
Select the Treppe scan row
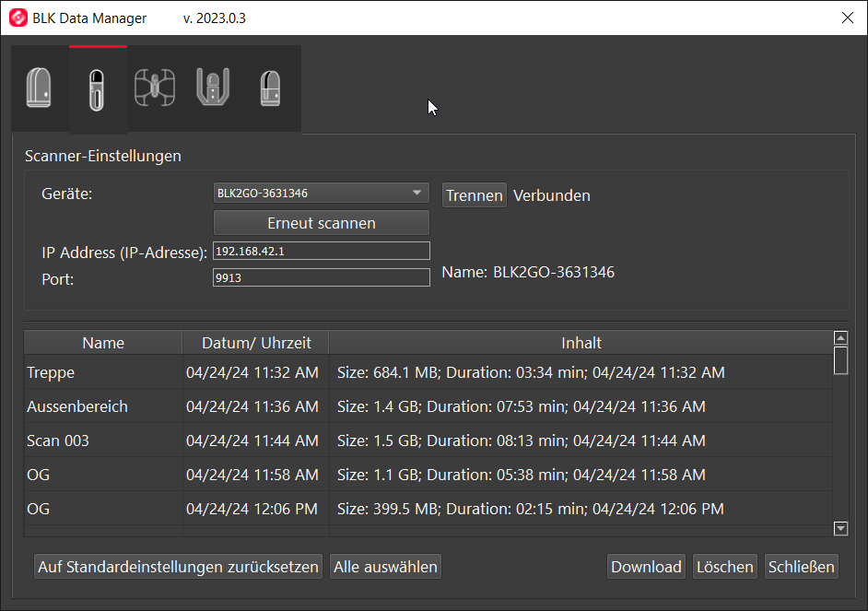[428, 372]
